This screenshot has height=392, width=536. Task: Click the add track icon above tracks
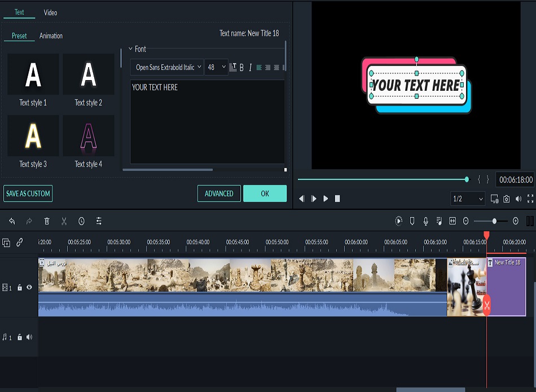coord(6,243)
